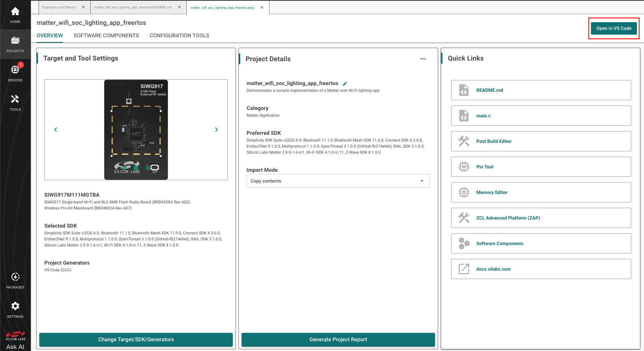The width and height of the screenshot is (644, 351).
Task: Click the Silicon Labs logo in sidebar
Action: pyautogui.click(x=15, y=336)
